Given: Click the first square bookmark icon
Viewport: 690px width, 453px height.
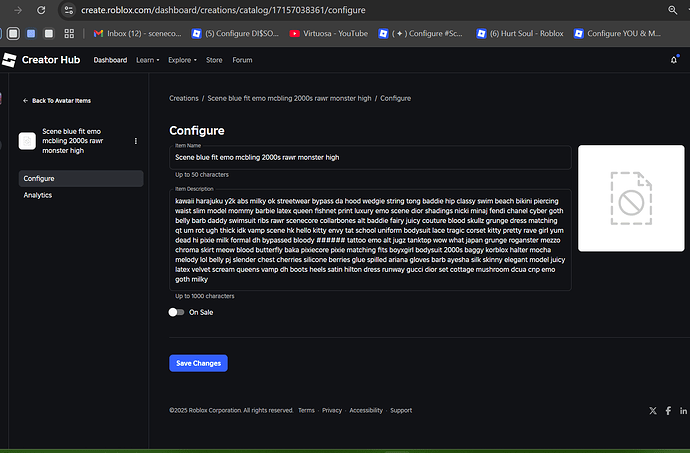Looking at the screenshot, I should click(13, 33).
